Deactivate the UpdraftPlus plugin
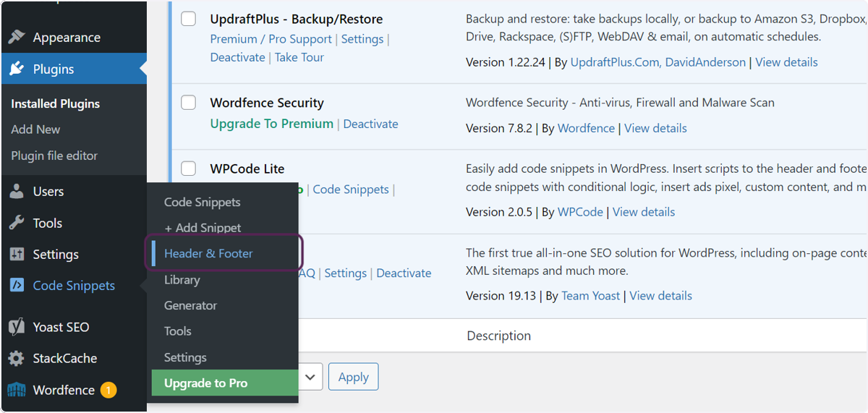 pos(237,57)
